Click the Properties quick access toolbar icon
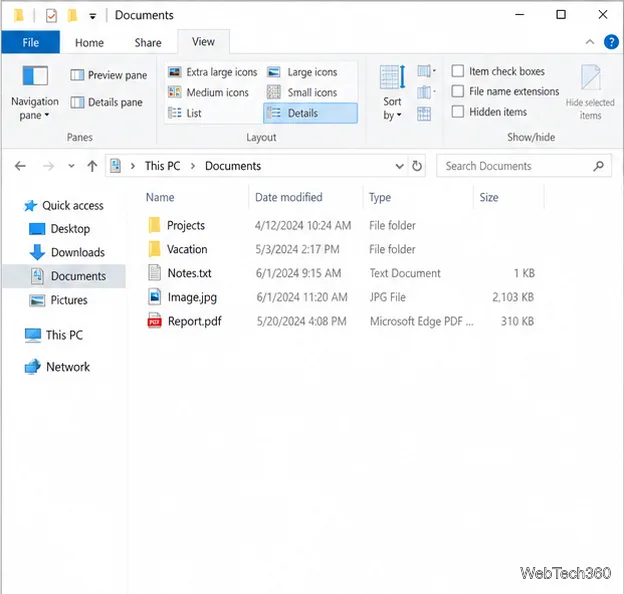Viewport: 624px width, 594px height. click(51, 16)
